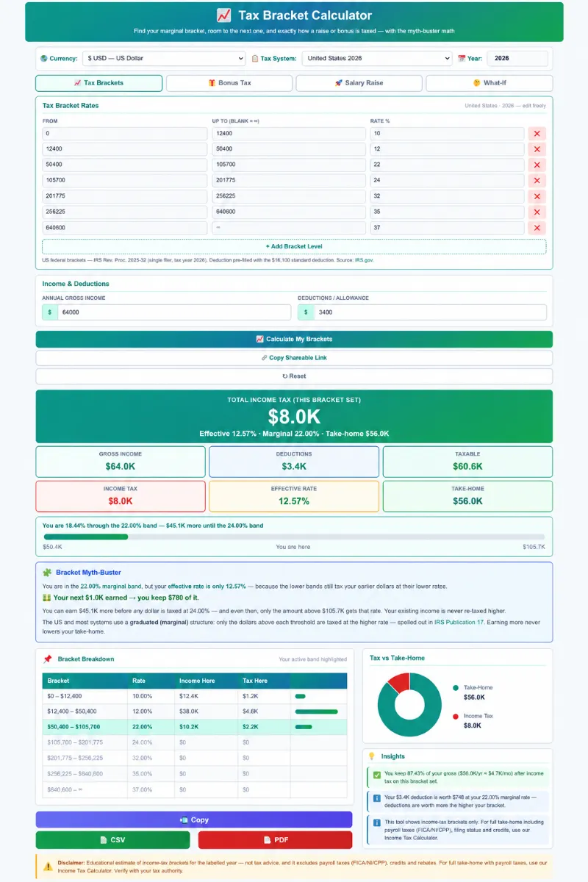Image resolution: width=588 pixels, height=882 pixels.
Task: Calculate My Brackets
Action: [x=294, y=339]
